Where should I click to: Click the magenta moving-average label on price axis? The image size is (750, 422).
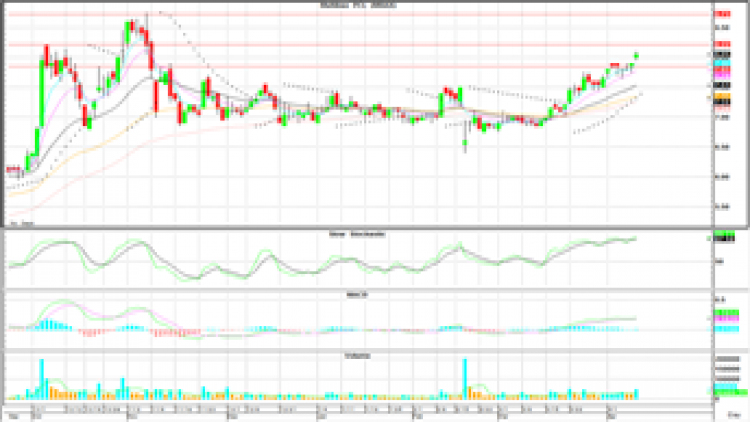click(x=722, y=76)
